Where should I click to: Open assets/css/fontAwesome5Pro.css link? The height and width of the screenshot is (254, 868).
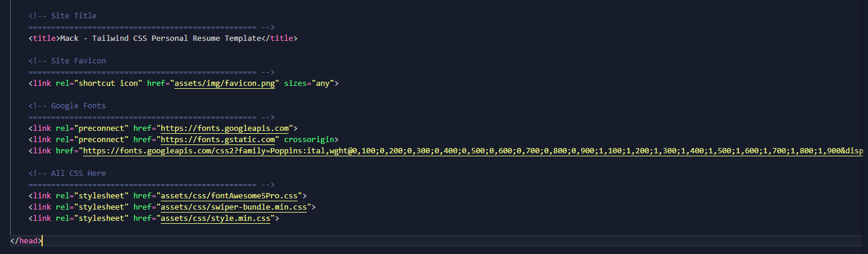(x=229, y=196)
